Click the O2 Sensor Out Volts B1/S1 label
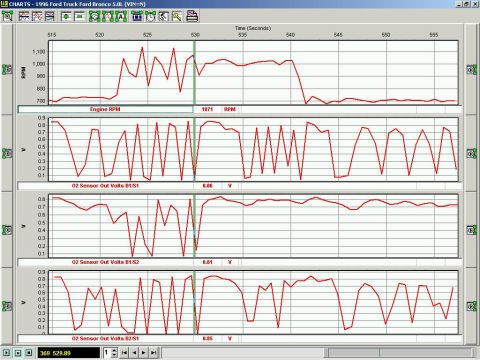This screenshot has height=360, width=480. pos(105,185)
